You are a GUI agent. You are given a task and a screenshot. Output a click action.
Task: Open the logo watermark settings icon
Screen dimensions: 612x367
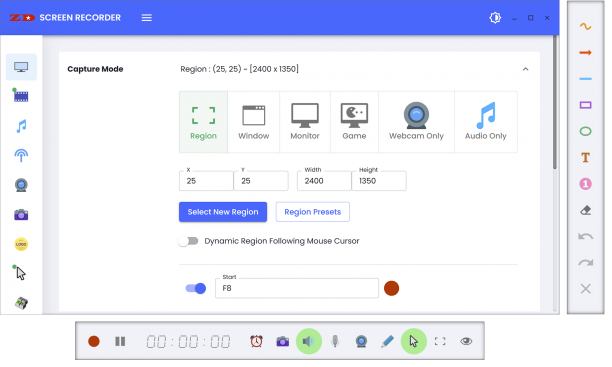(21, 244)
